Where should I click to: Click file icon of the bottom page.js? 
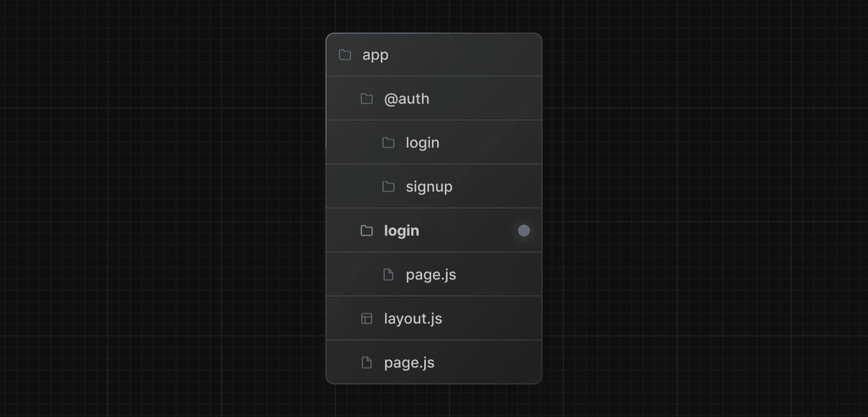(367, 363)
